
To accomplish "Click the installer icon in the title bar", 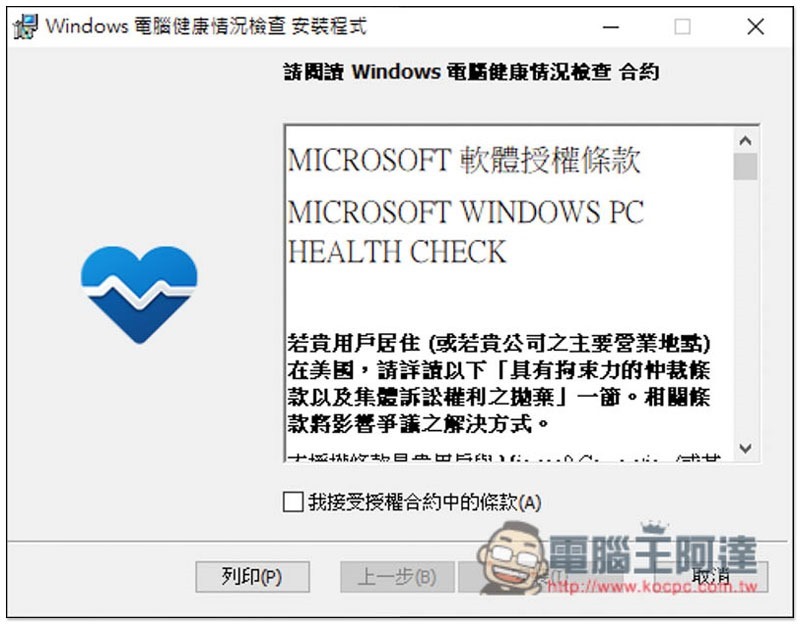I will [24, 26].
